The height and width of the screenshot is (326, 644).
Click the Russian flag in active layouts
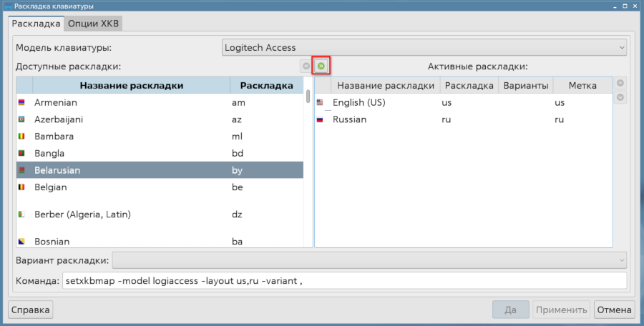point(320,120)
